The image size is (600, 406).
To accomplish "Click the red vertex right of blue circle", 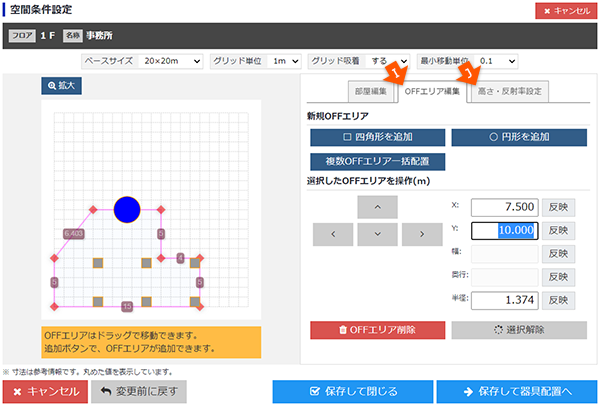I will 161,209.
